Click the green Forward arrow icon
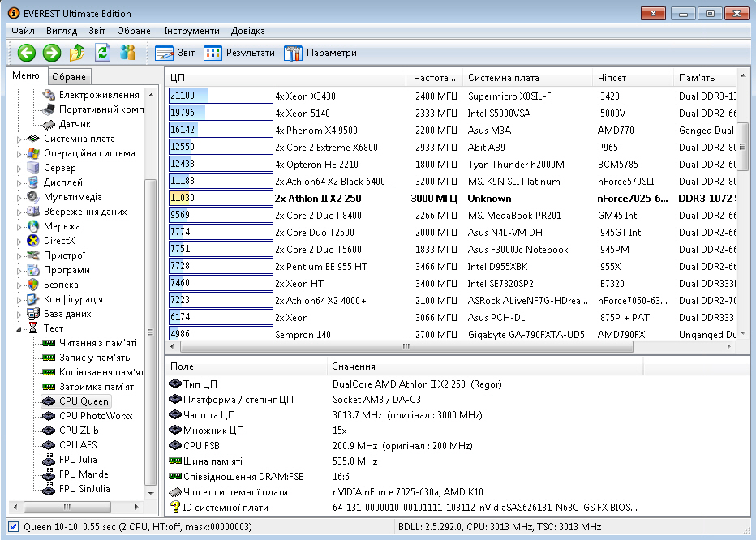Image resolution: width=756 pixels, height=540 pixels. point(52,53)
